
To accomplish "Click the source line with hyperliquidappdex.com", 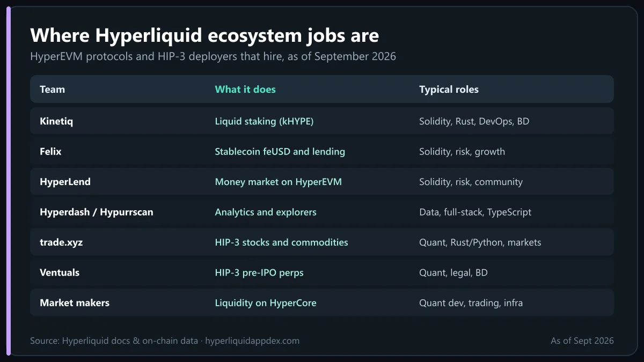I will [x=165, y=341].
